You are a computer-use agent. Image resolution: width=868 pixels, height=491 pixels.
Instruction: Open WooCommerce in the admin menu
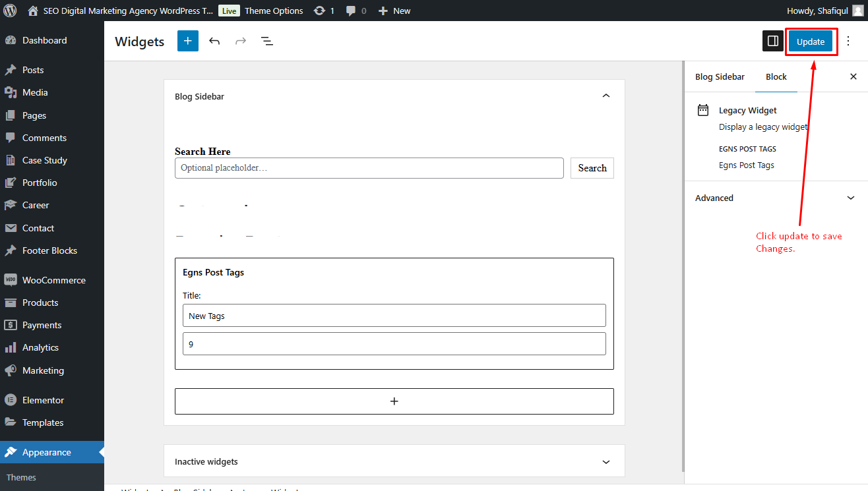(52, 280)
